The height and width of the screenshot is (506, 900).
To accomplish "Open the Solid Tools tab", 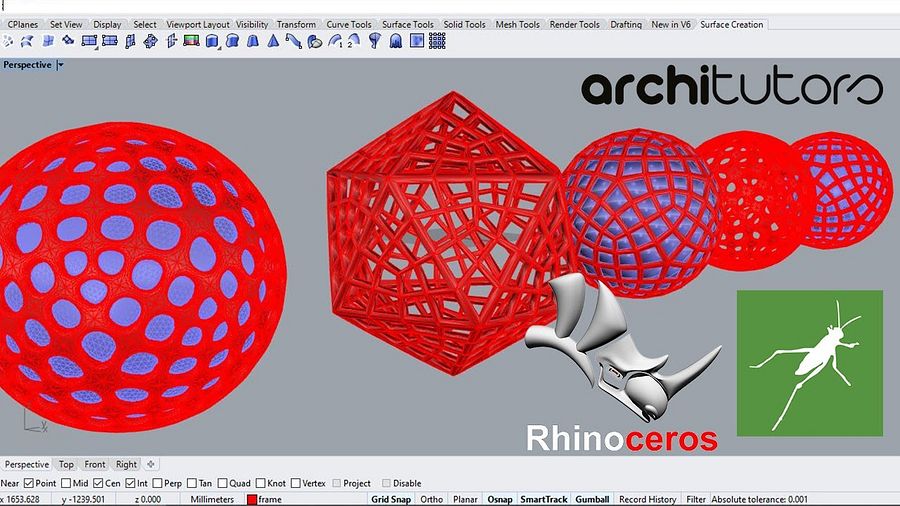I will click(x=464, y=24).
